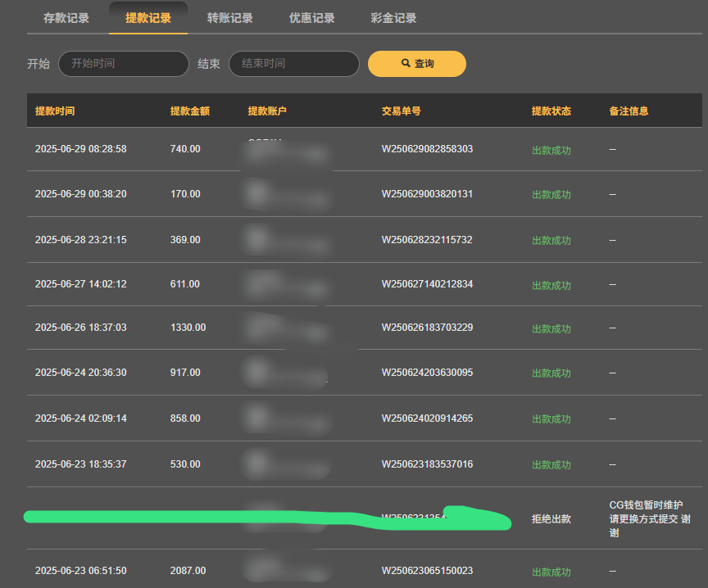Open the 彩金记录 tab

pos(394,18)
